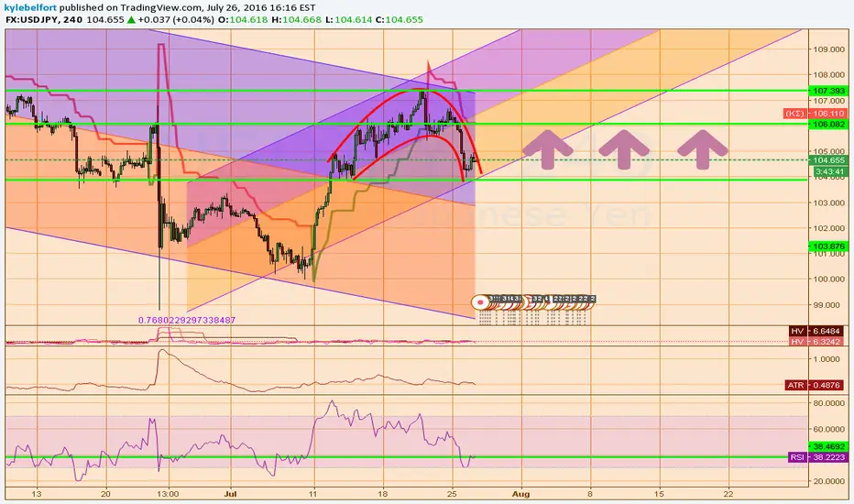854x504 pixels.
Task: Click the 99.000 price axis tick
Action: (x=829, y=305)
